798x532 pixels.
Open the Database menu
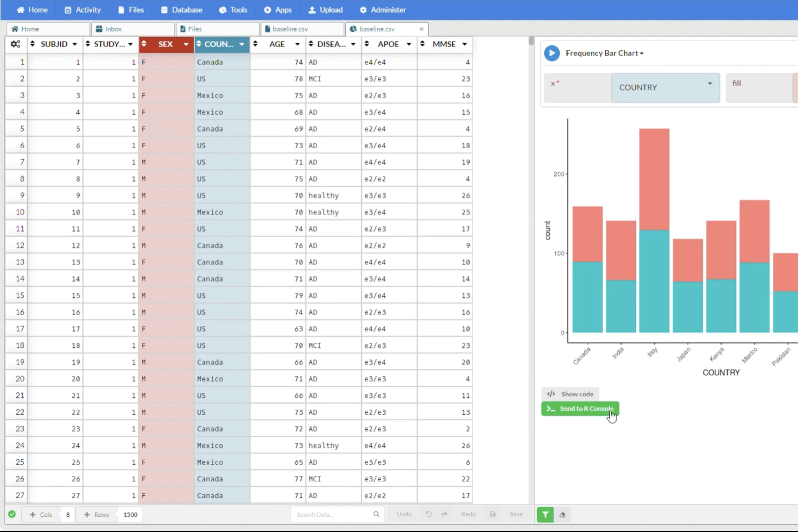coord(182,10)
